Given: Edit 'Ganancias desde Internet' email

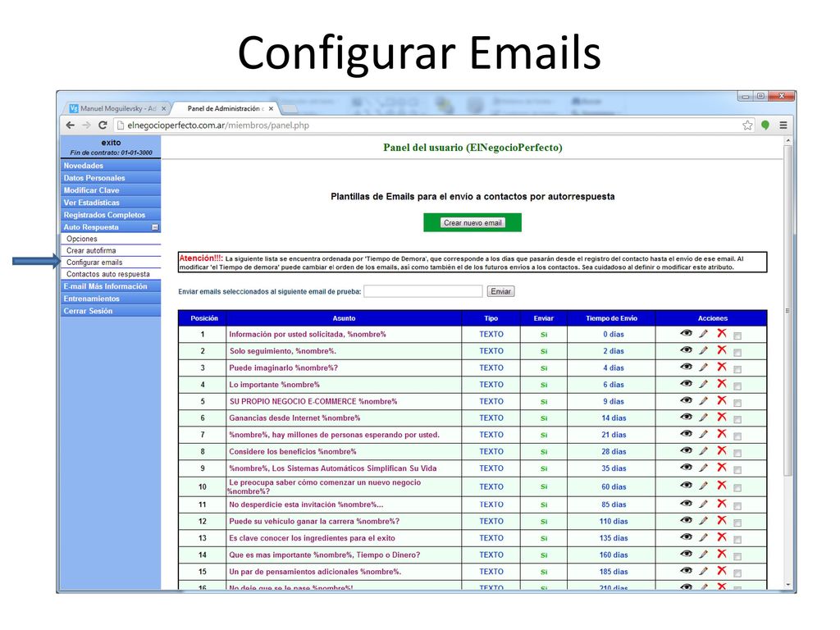Looking at the screenshot, I should 703,418.
